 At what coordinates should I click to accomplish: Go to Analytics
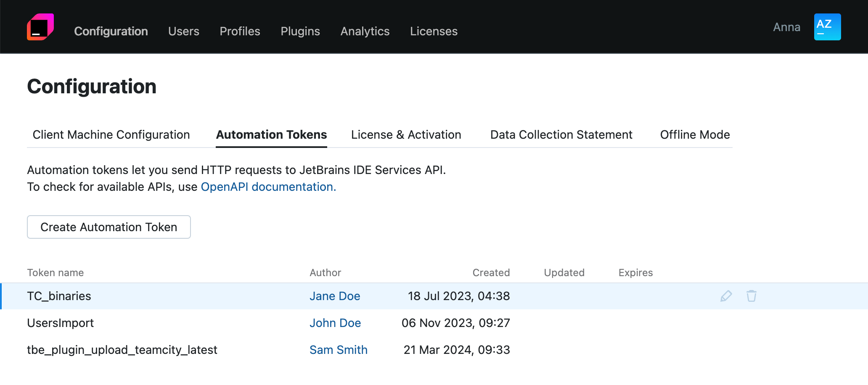[x=365, y=31]
